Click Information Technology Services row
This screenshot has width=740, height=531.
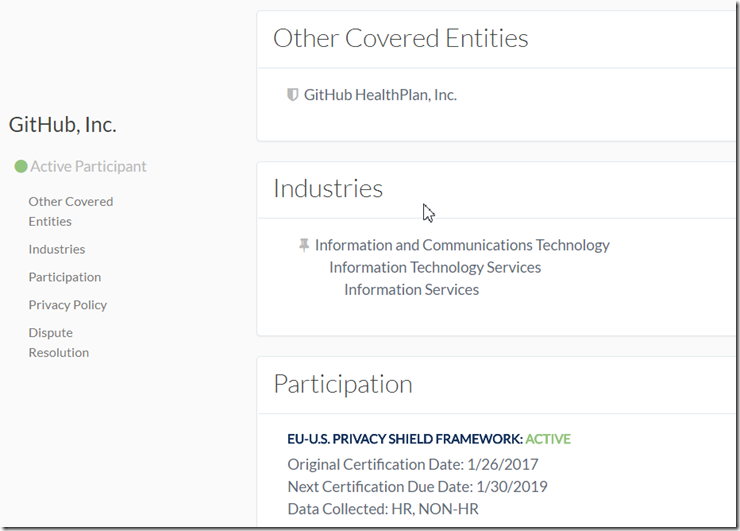point(435,267)
